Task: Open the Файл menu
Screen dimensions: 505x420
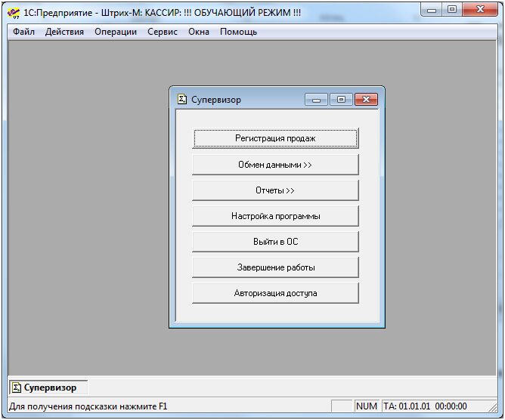Action: point(23,32)
